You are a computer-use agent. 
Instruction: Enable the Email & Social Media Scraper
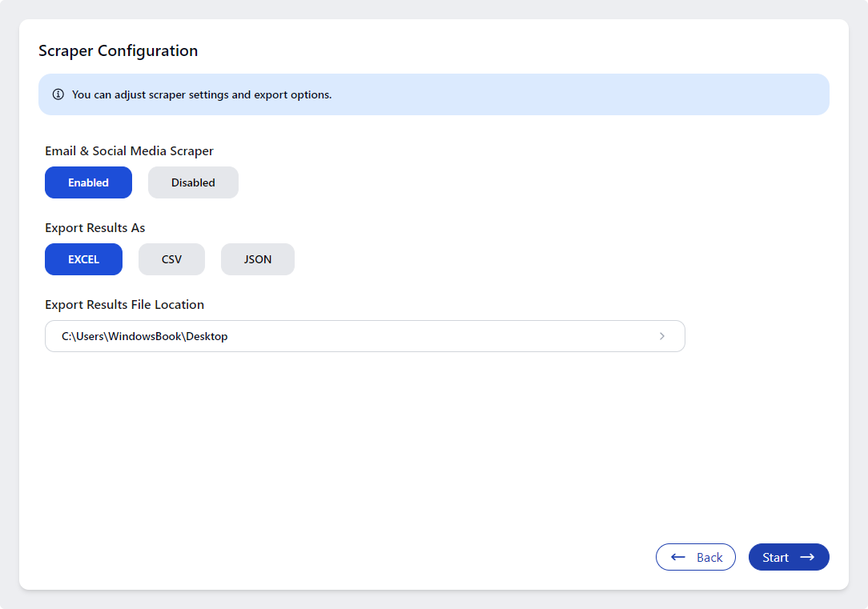tap(88, 182)
